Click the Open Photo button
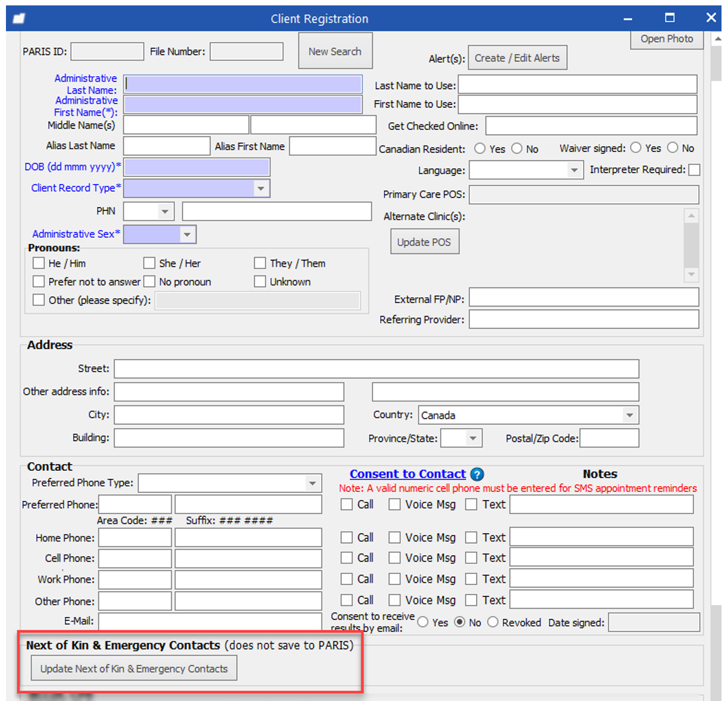The height and width of the screenshot is (701, 728). click(666, 39)
